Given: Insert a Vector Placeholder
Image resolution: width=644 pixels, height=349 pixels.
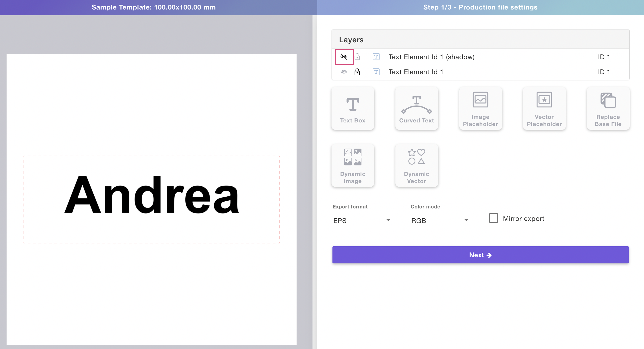Looking at the screenshot, I should pos(544,108).
